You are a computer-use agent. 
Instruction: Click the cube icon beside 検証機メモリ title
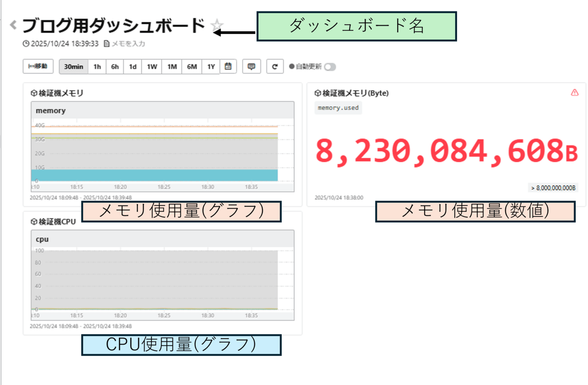(x=34, y=93)
